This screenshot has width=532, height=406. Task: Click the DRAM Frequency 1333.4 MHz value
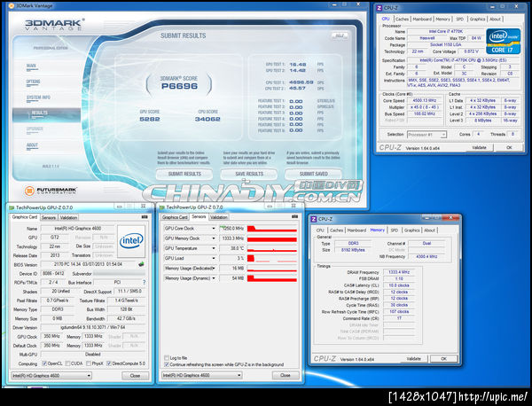[x=399, y=272]
